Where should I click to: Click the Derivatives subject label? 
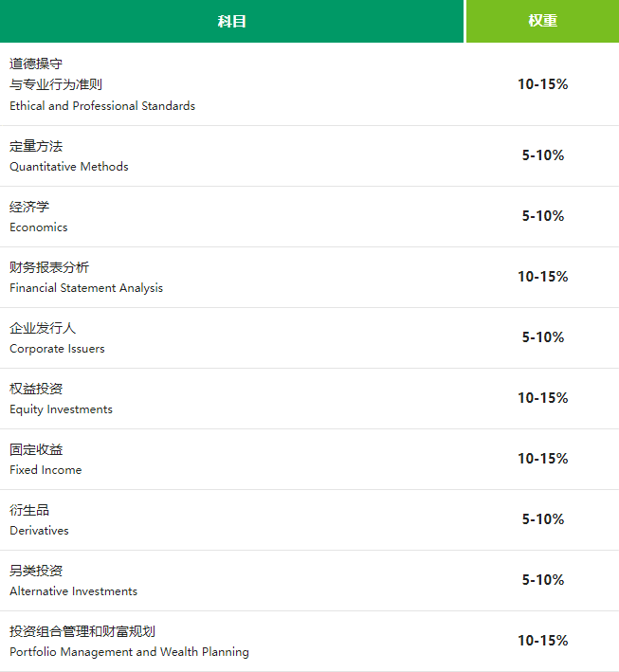39,531
